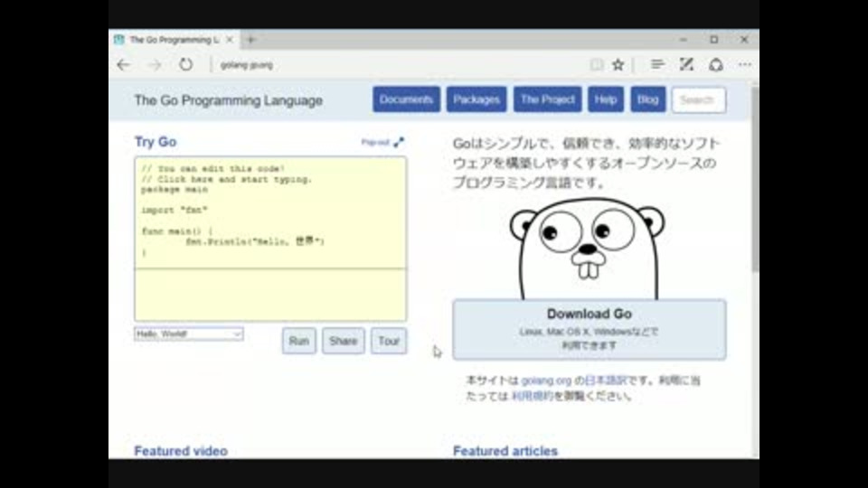The width and height of the screenshot is (868, 488).
Task: Open the Hub lines icon
Action: [x=657, y=65]
